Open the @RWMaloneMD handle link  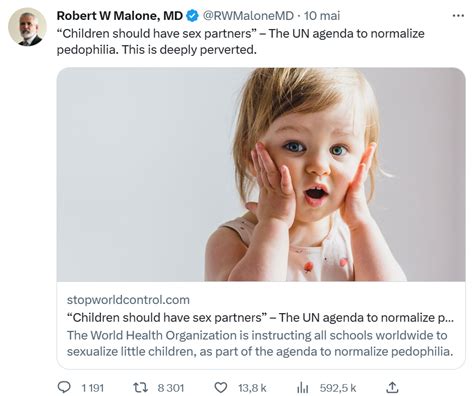point(248,16)
